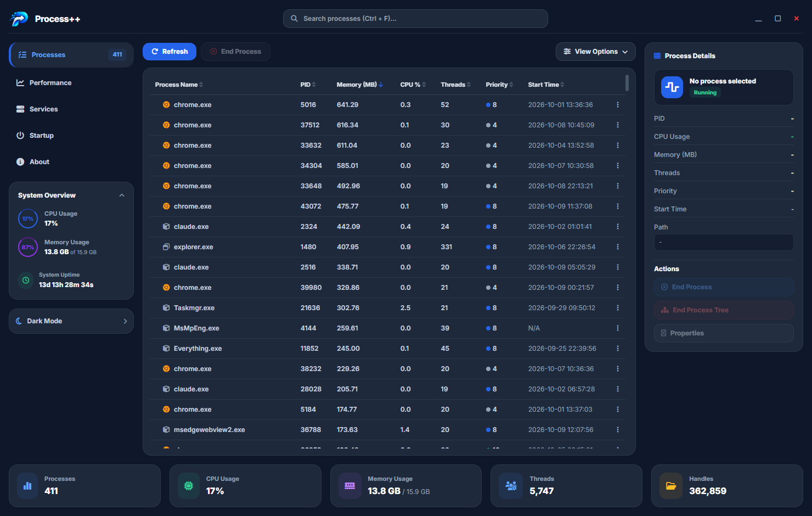Click the CPU Usage 17% circular gauge
The width and height of the screenshot is (812, 516).
28,218
